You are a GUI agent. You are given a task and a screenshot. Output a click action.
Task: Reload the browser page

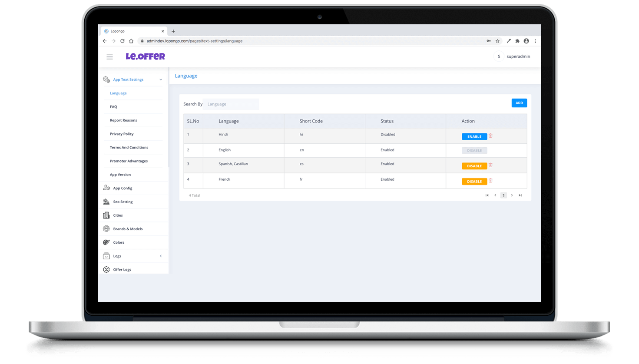pyautogui.click(x=123, y=41)
